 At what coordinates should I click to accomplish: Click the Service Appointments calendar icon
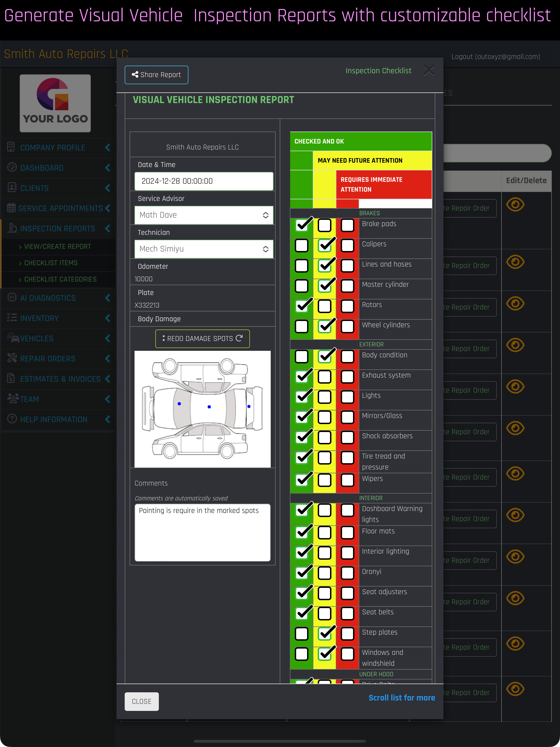click(x=11, y=208)
